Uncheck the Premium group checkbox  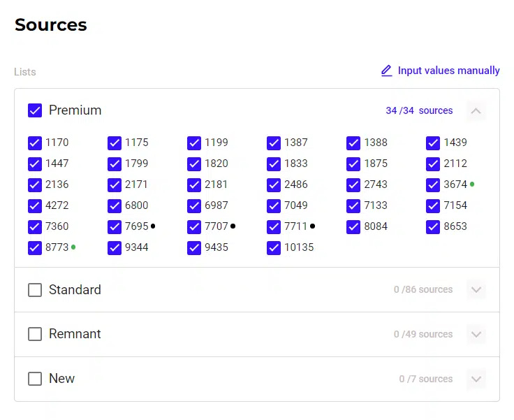pos(35,110)
